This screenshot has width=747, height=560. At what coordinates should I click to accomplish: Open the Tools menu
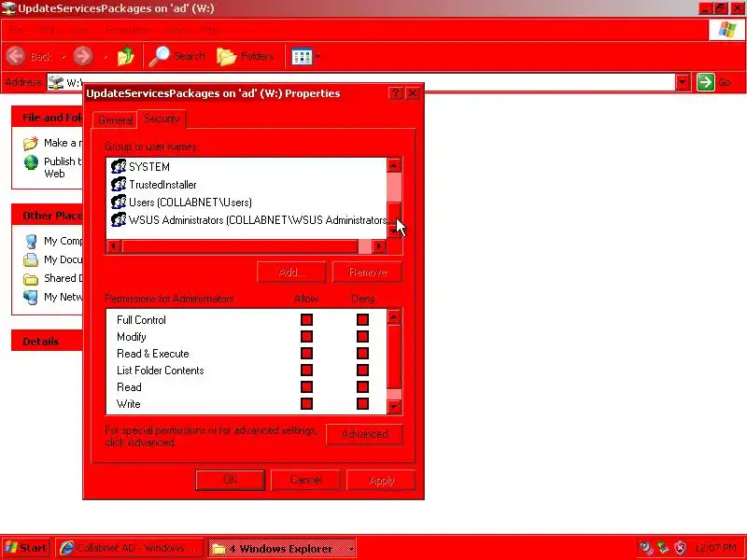click(175, 30)
